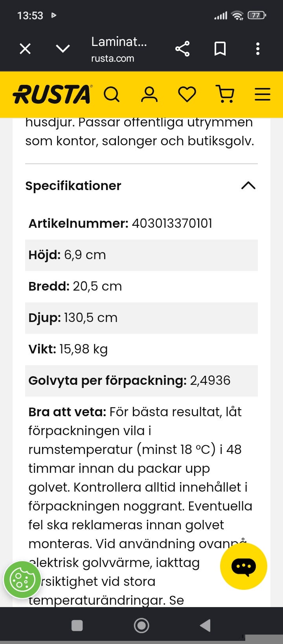Tap the Android back triangle button
The width and height of the screenshot is (283, 644).
[x=205, y=626]
